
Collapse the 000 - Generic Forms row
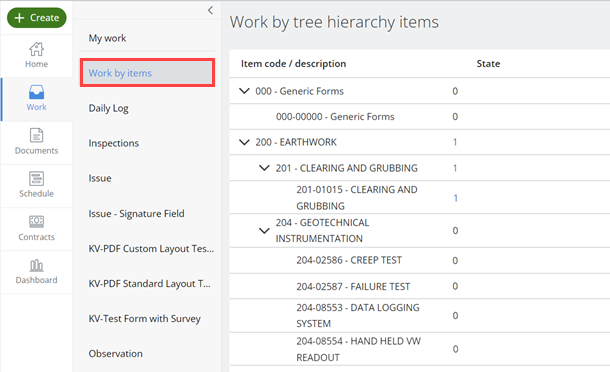(244, 91)
